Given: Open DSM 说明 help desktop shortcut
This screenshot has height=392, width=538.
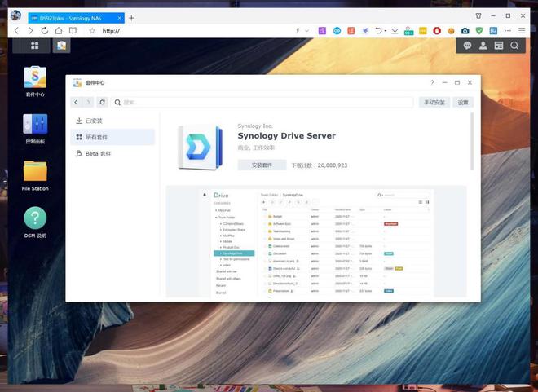Looking at the screenshot, I should point(35,222).
